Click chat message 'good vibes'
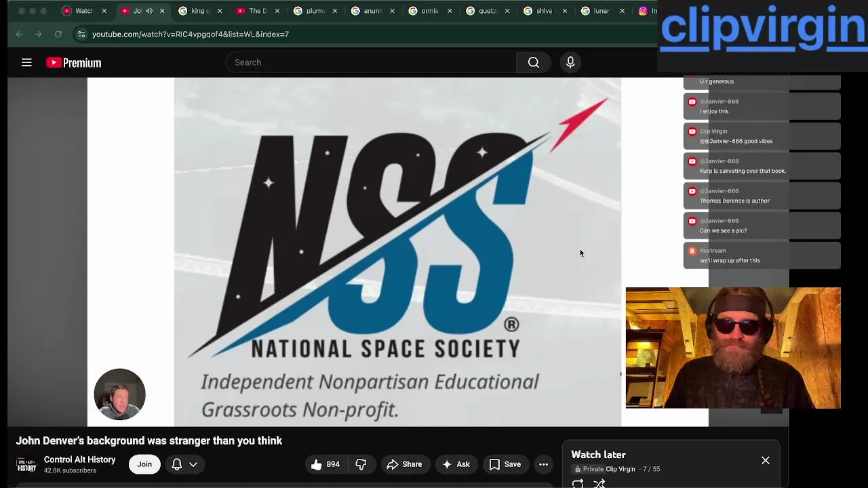This screenshot has height=488, width=868. (736, 141)
